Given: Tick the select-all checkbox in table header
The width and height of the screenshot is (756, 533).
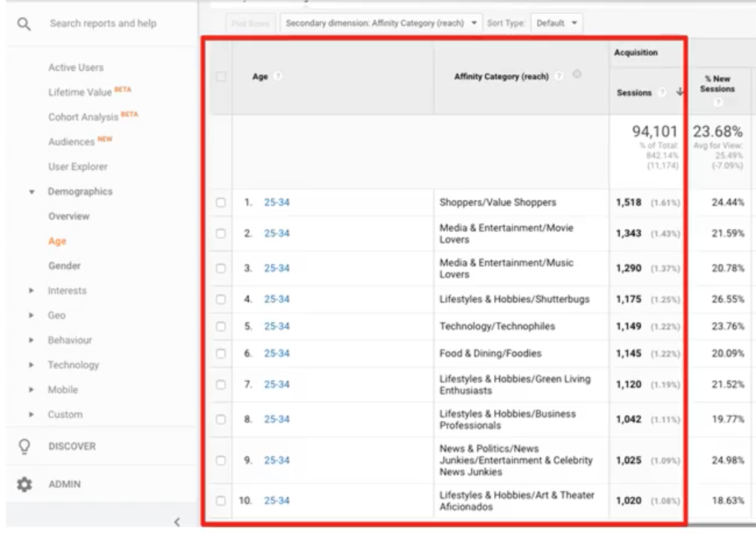Looking at the screenshot, I should [x=221, y=76].
